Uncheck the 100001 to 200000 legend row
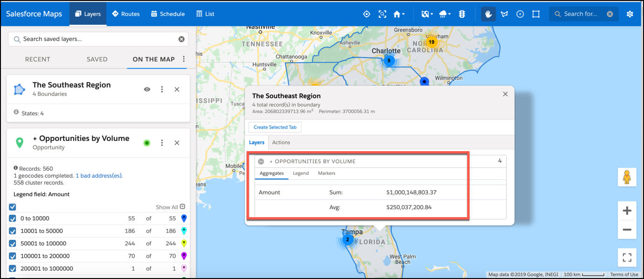 [x=13, y=256]
